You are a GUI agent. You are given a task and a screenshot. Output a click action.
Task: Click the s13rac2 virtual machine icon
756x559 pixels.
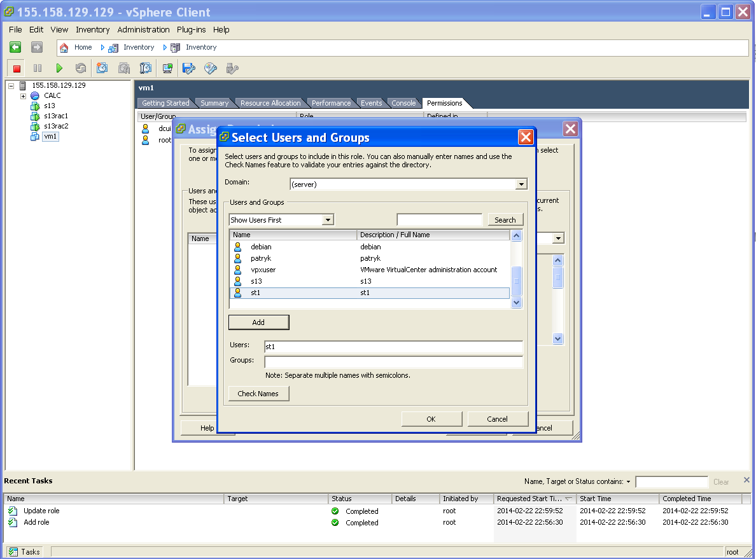[35, 127]
